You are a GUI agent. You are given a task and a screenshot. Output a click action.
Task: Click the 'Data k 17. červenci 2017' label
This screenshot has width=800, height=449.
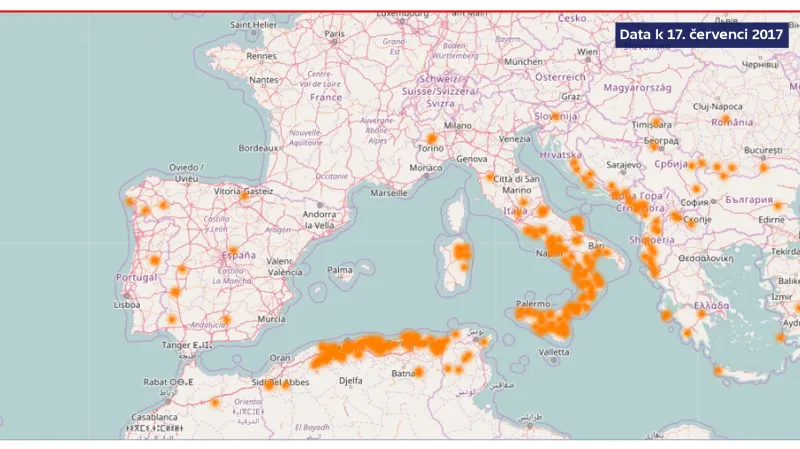701,34
